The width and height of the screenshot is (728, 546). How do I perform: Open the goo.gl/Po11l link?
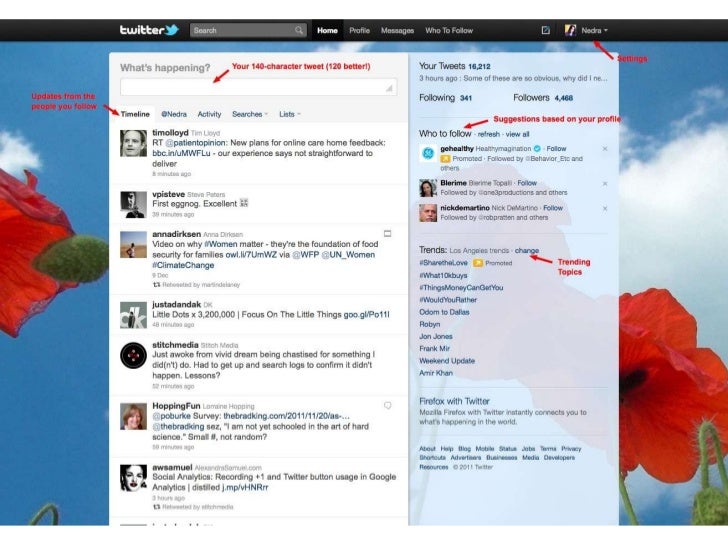(x=366, y=315)
